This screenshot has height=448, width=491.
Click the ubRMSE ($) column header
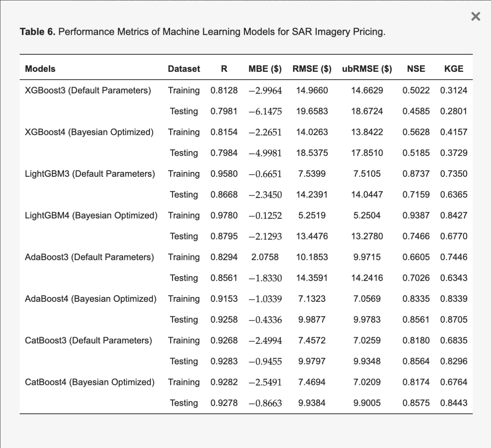[x=367, y=69]
